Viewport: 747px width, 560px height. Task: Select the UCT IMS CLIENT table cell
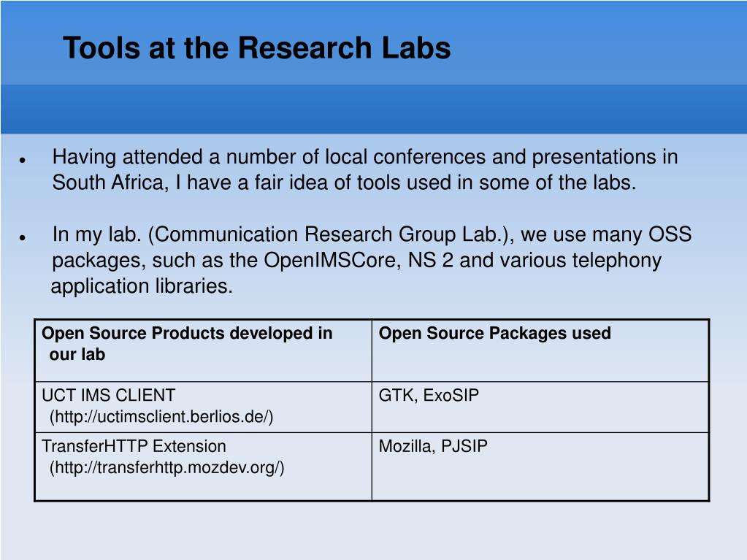(x=204, y=407)
